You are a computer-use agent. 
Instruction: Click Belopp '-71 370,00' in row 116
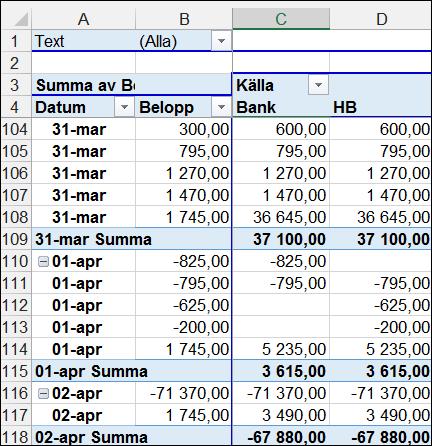coord(184,393)
